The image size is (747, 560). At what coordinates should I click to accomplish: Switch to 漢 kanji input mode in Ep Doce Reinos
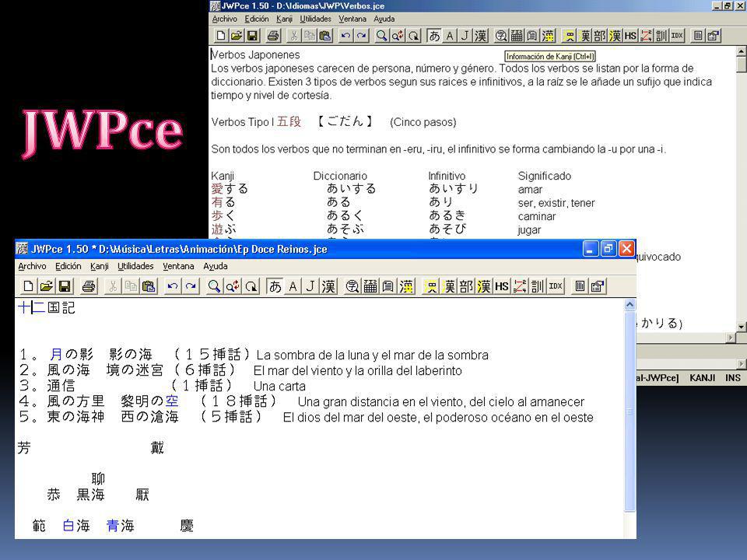(x=328, y=286)
